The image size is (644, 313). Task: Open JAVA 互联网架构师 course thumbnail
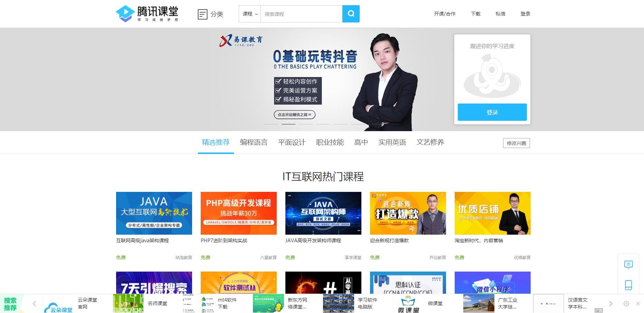pos(323,213)
